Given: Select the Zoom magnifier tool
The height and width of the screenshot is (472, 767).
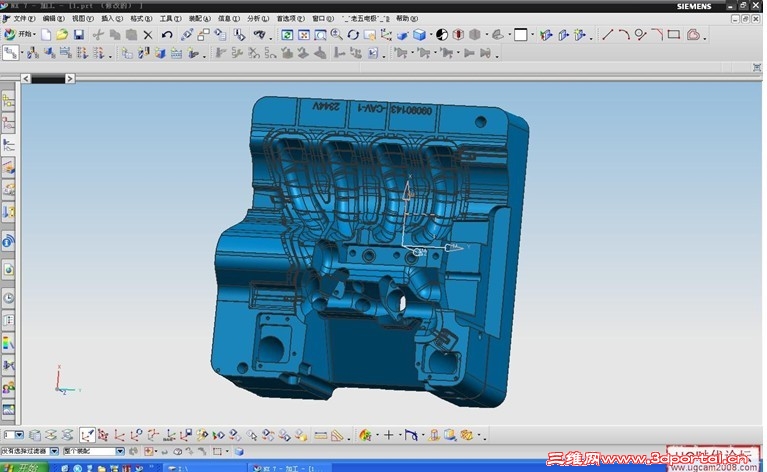Looking at the screenshot, I should click(x=337, y=35).
